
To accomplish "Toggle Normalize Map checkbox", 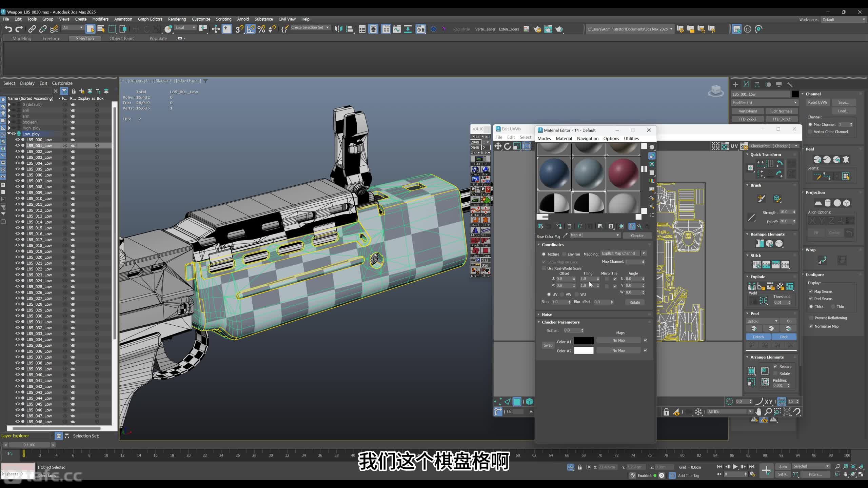I will (811, 326).
